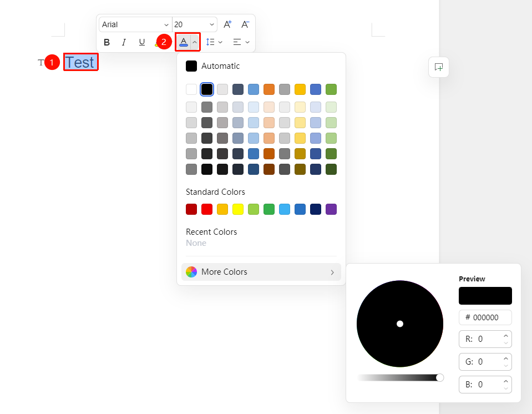The image size is (532, 414).
Task: Click the brightness slider handle
Action: [x=440, y=378]
